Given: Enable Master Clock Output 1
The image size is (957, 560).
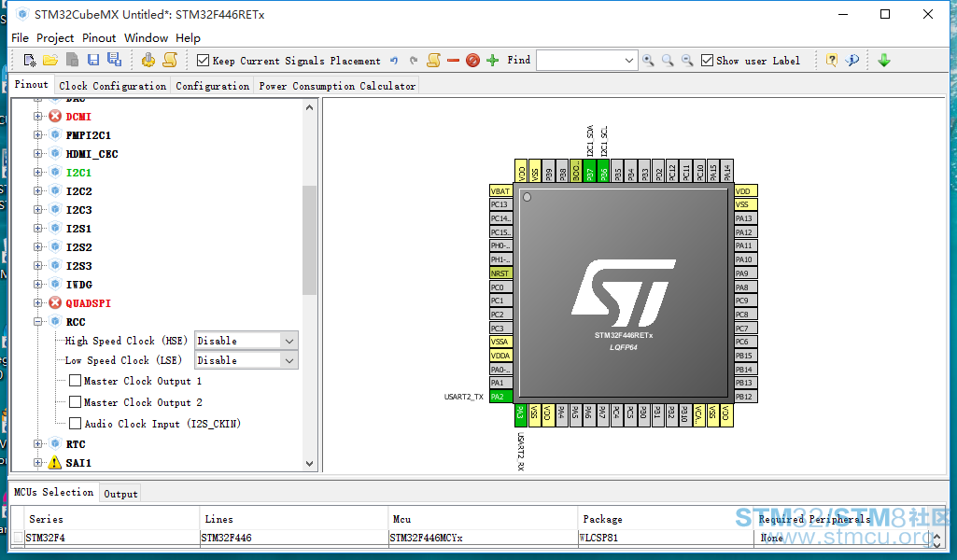Looking at the screenshot, I should 75,381.
